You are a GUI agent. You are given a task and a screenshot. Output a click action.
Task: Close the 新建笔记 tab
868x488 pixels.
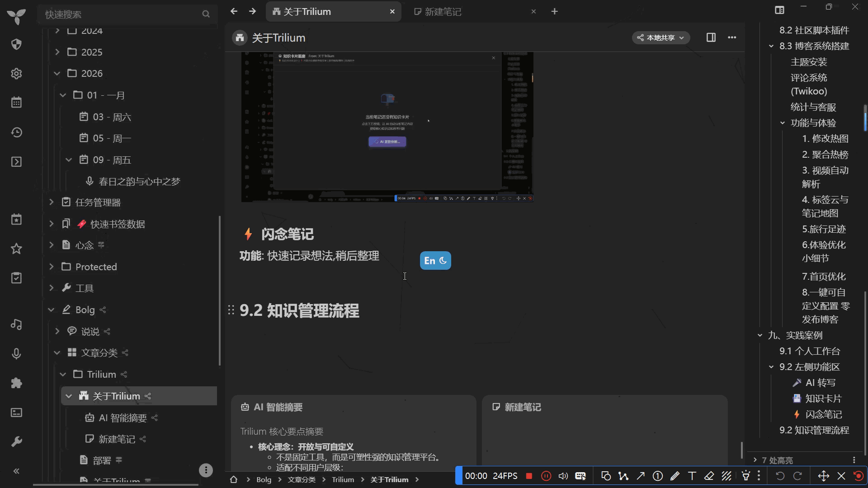pos(533,12)
